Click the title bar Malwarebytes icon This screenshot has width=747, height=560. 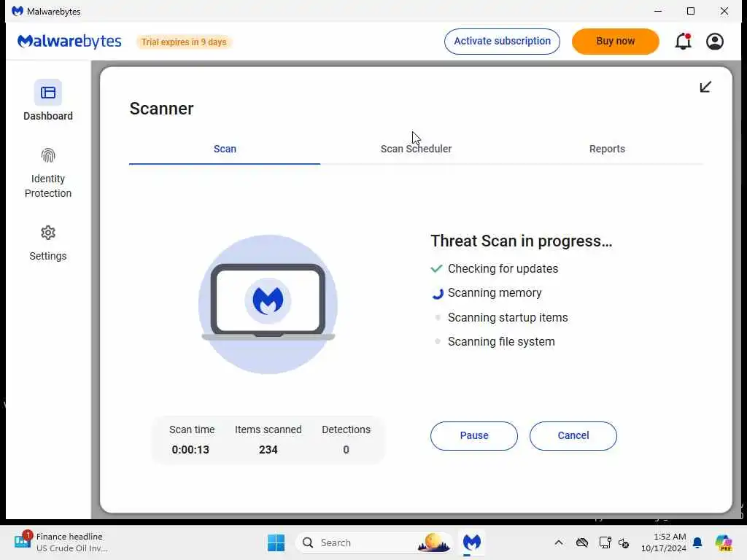18,11
